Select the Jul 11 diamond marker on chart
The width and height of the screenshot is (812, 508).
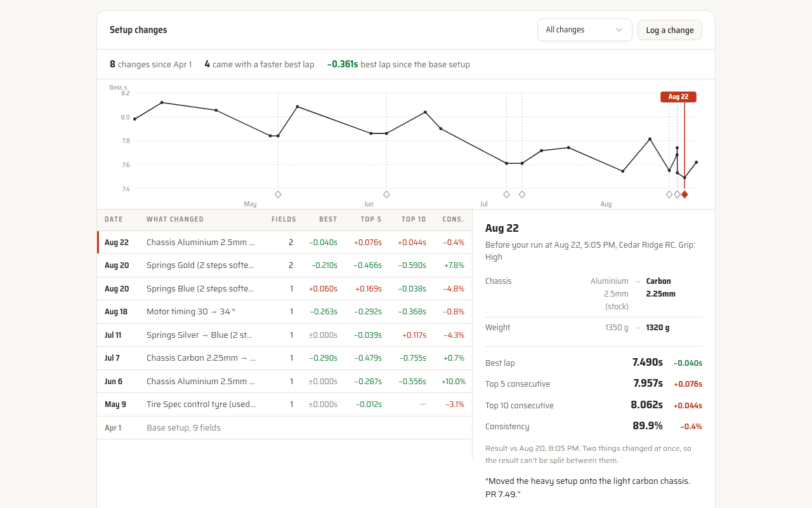[522, 194]
